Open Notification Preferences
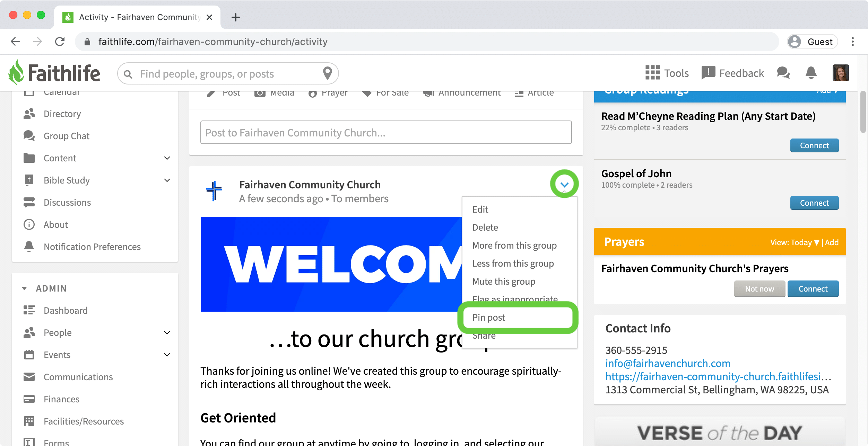Image resolution: width=868 pixels, height=446 pixels. tap(92, 247)
